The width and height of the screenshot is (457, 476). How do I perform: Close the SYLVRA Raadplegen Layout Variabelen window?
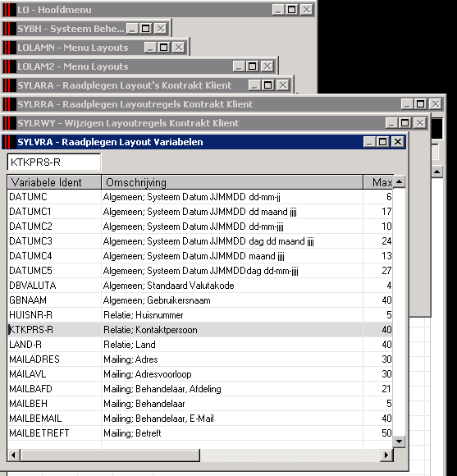[398, 142]
